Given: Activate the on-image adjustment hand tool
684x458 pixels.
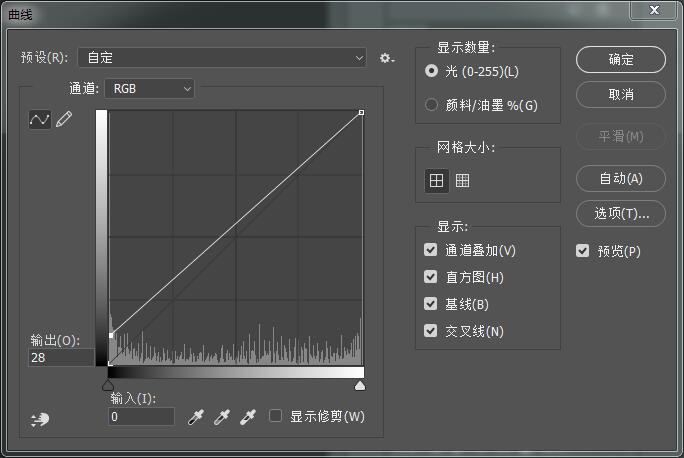Looking at the screenshot, I should [40, 420].
